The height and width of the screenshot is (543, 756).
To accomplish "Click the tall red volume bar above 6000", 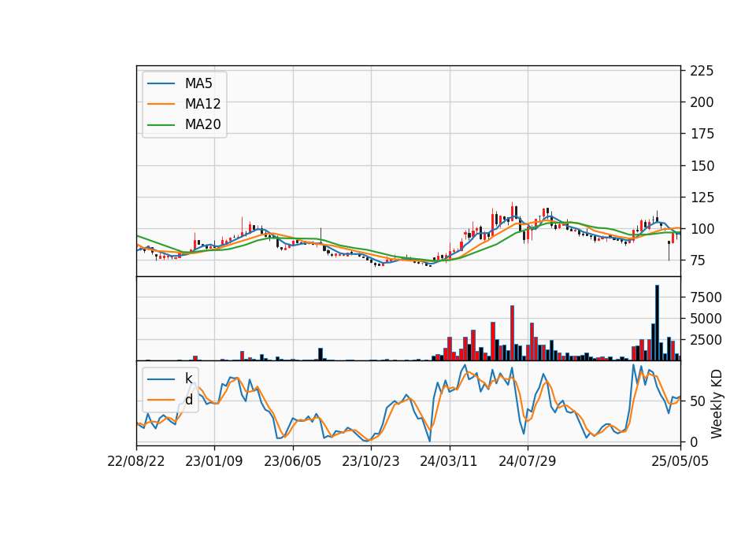I will tap(512, 333).
